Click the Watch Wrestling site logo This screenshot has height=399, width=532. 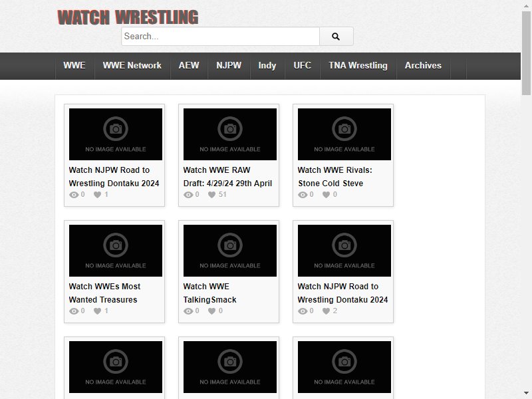pos(128,17)
